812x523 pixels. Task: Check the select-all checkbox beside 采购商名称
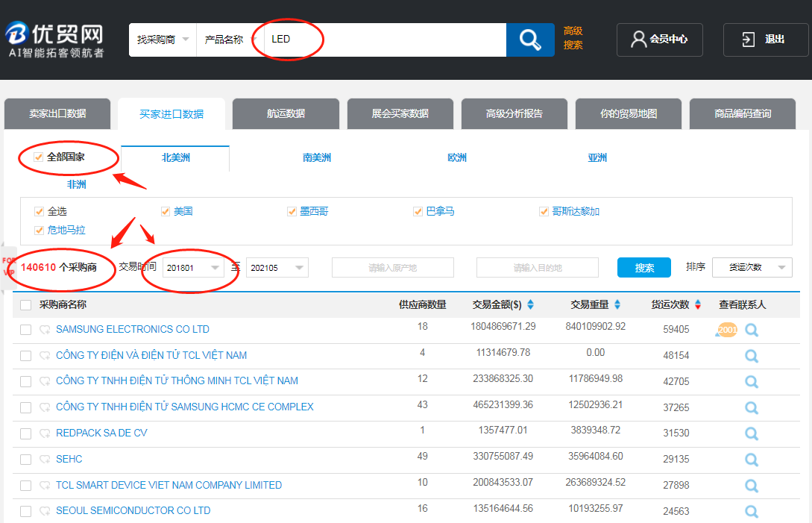(26, 305)
